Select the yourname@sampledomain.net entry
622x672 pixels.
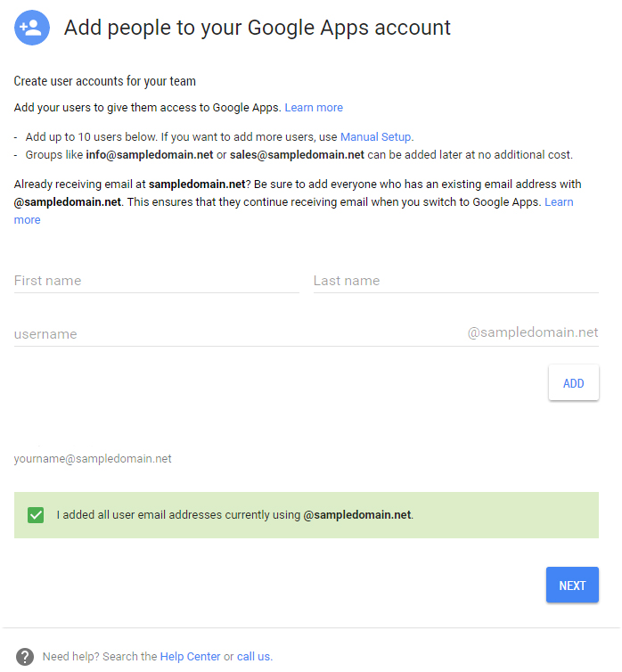(x=93, y=459)
